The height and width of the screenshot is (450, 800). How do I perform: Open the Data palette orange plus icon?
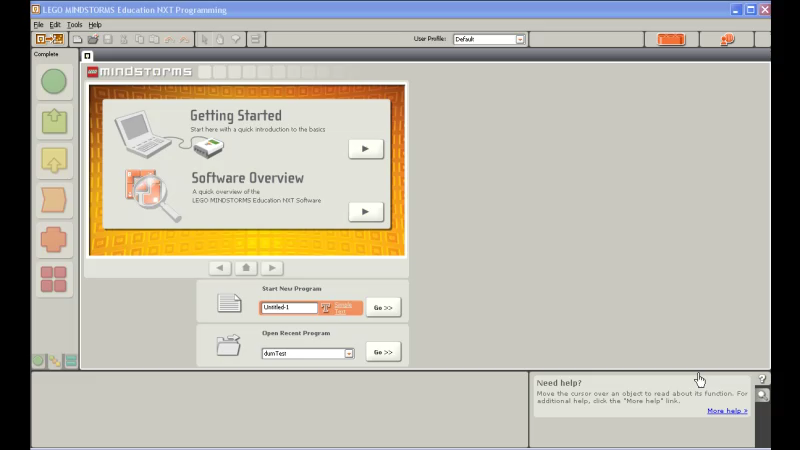[54, 240]
